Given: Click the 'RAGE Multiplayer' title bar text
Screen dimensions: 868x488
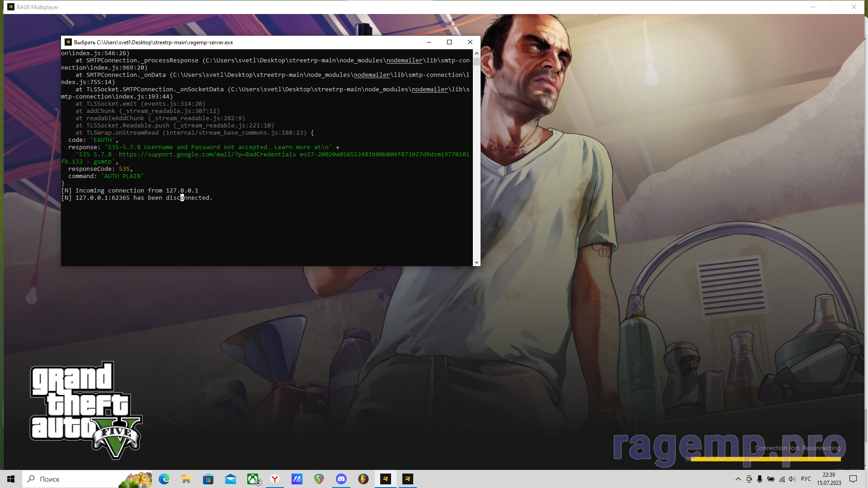Looking at the screenshot, I should click(38, 7).
